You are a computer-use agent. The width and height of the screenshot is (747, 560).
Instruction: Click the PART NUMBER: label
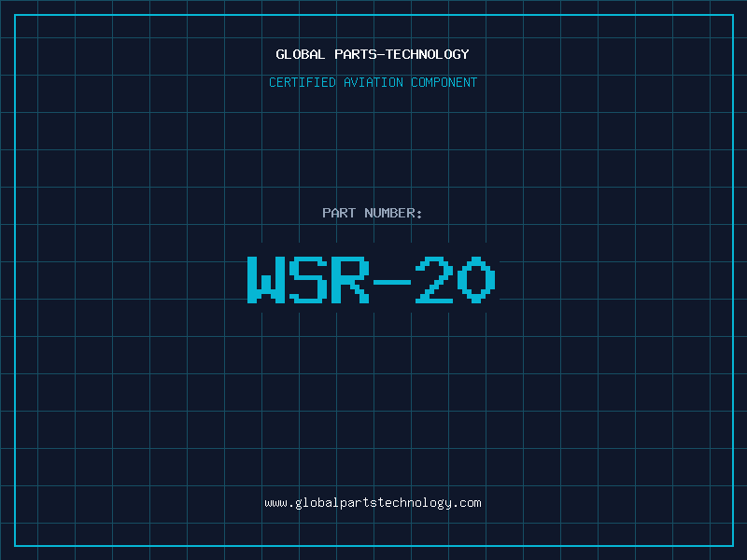click(x=373, y=214)
